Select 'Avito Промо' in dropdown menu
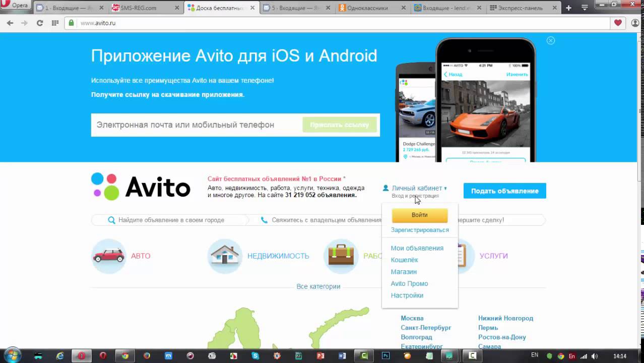This screenshot has height=363, width=644. pyautogui.click(x=410, y=283)
